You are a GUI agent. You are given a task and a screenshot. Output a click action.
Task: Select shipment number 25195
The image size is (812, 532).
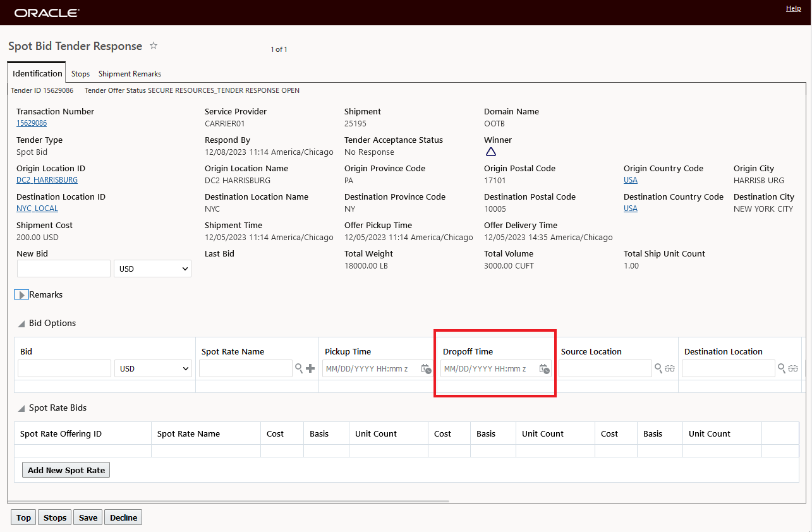point(355,123)
